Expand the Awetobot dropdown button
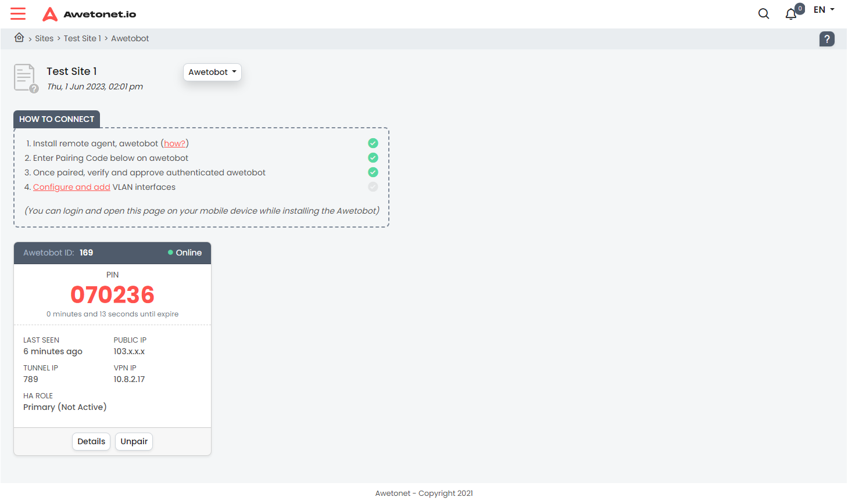This screenshot has height=504, width=848. click(212, 72)
